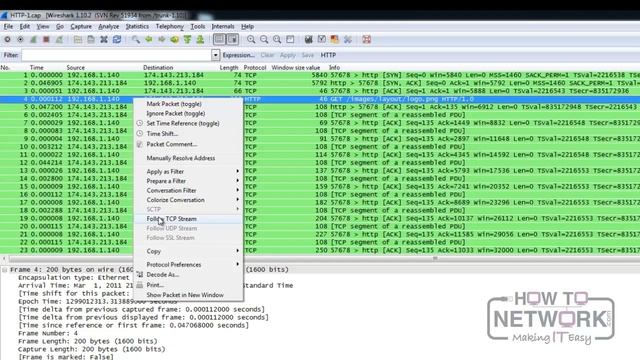Edit capture filters icon
The height and width of the screenshot is (360, 640).
pos(309,40)
